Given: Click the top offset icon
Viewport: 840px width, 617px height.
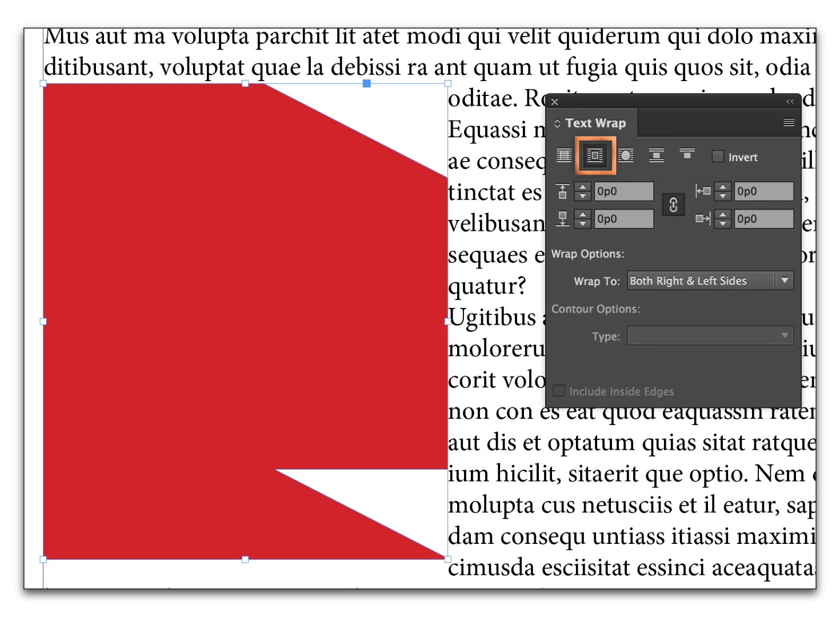Looking at the screenshot, I should [x=562, y=191].
